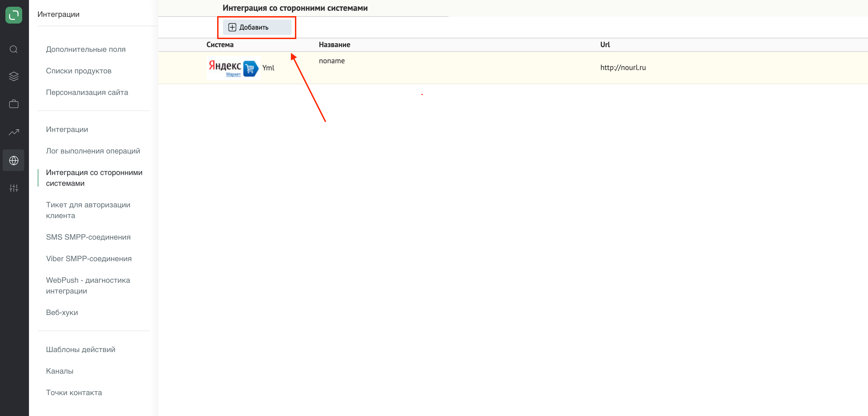
Task: Click the Url column header
Action: pyautogui.click(x=605, y=44)
